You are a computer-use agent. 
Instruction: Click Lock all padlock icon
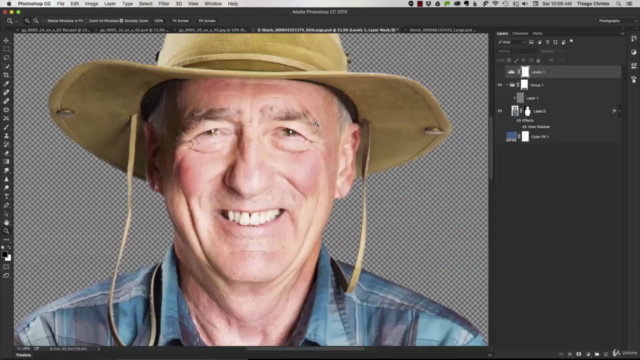tap(538, 60)
